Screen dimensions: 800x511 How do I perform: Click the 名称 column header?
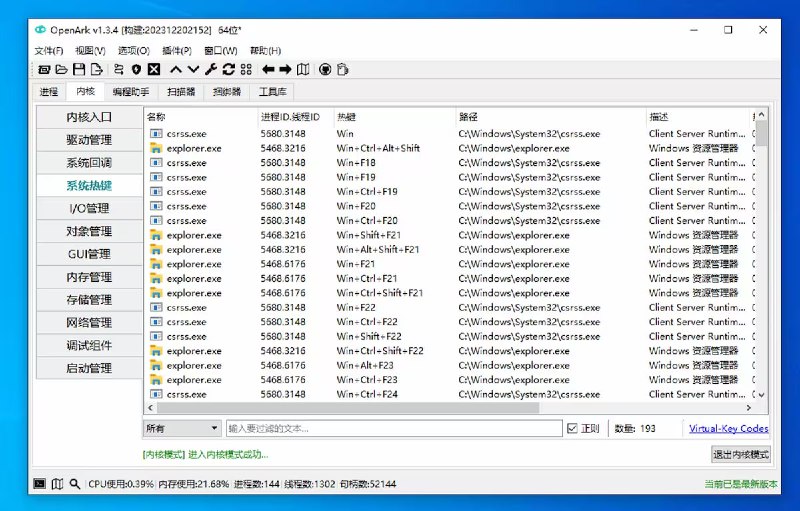point(200,117)
